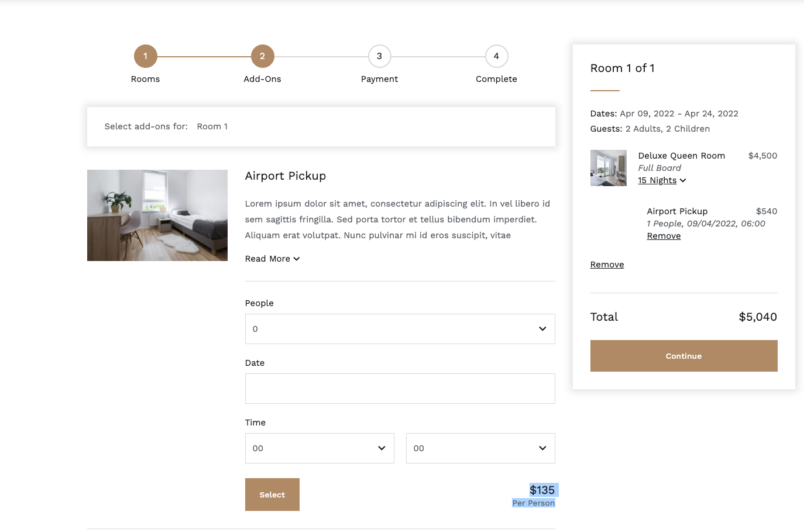Click the $135 per person price
The height and width of the screenshot is (532, 804).
point(542,490)
